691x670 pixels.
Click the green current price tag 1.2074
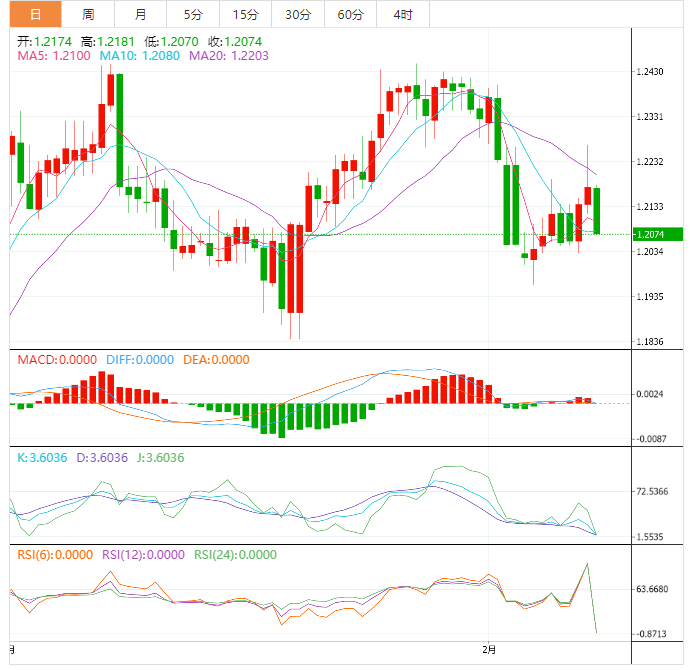click(657, 234)
